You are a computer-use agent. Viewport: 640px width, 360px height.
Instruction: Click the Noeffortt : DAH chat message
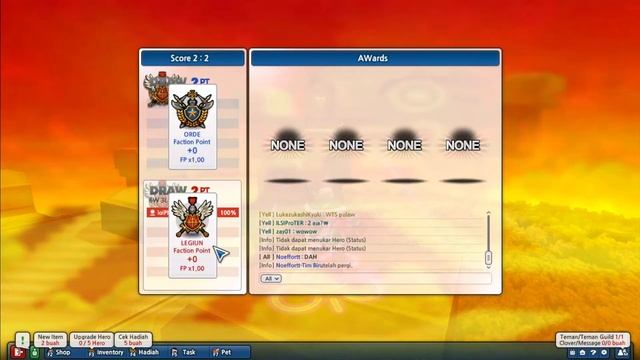(288, 257)
